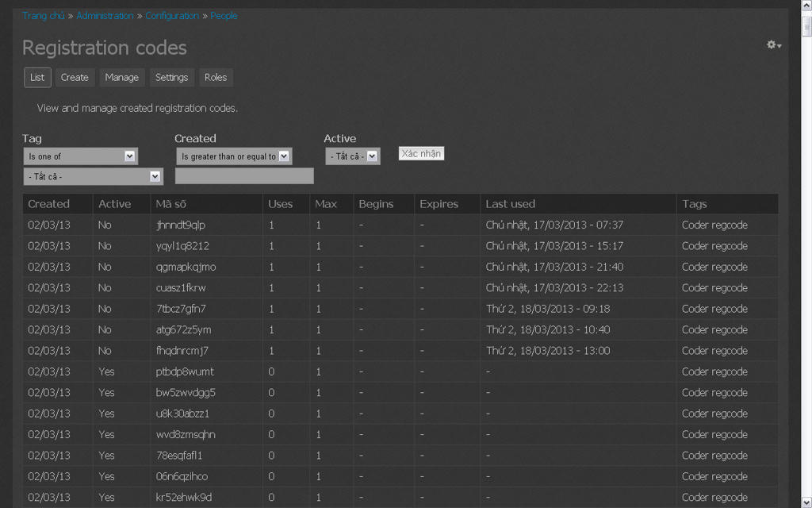Follow the 'Trang chủ' breadcrumb link
The image size is (812, 508).
(x=43, y=16)
